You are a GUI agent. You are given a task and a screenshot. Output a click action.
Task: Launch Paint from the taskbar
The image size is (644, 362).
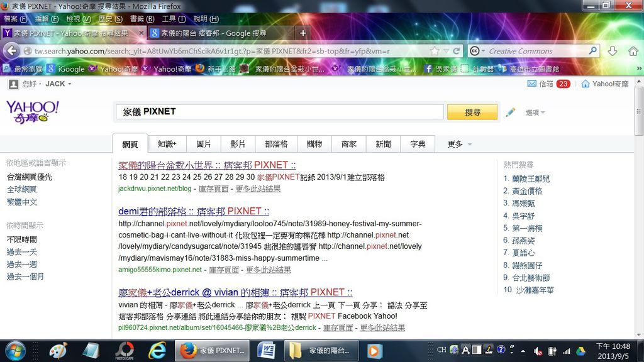click(58, 351)
